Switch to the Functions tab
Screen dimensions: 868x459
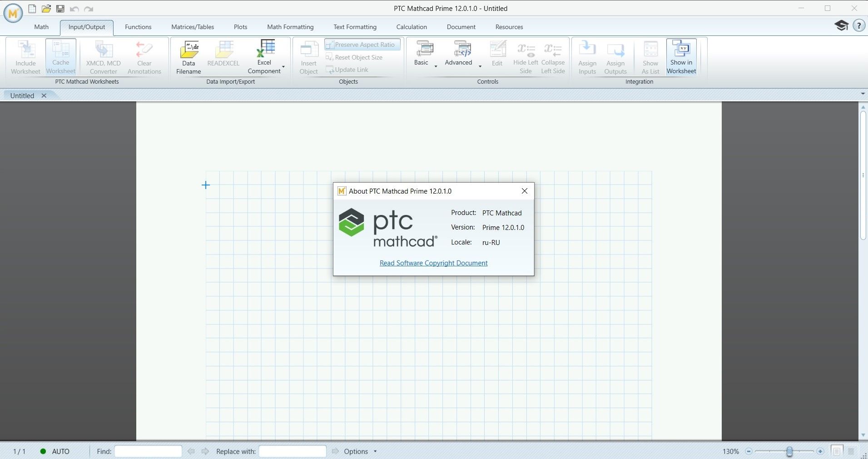click(x=138, y=27)
